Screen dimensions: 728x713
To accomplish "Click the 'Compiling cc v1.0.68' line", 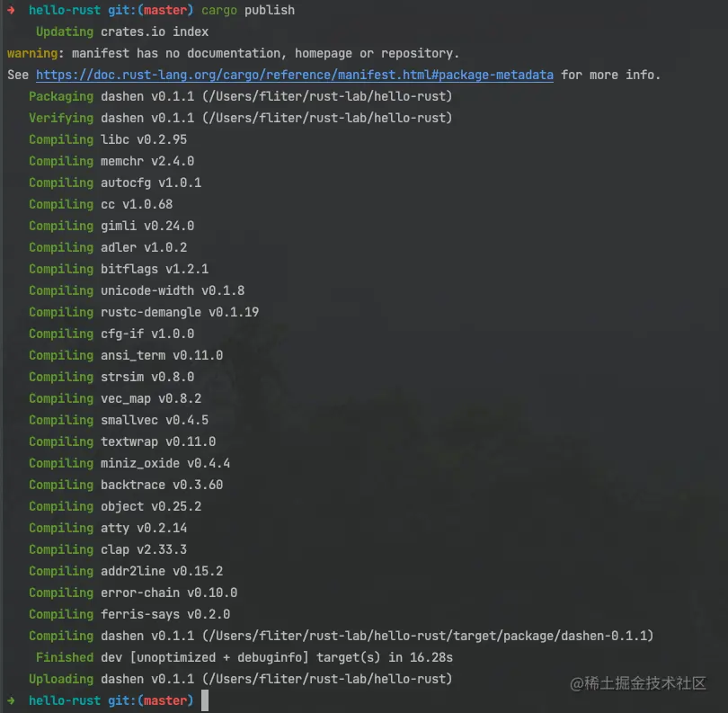I will point(101,204).
